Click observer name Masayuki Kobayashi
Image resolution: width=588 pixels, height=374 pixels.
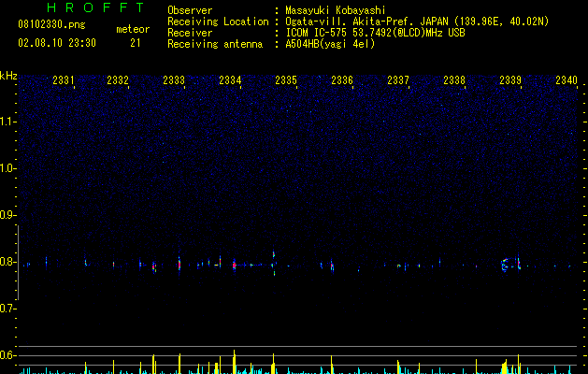[336, 10]
